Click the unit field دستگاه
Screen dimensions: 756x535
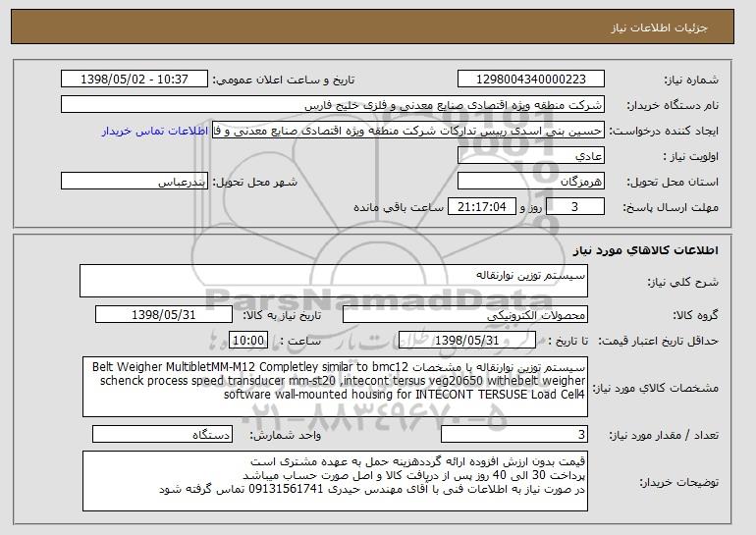[162, 435]
